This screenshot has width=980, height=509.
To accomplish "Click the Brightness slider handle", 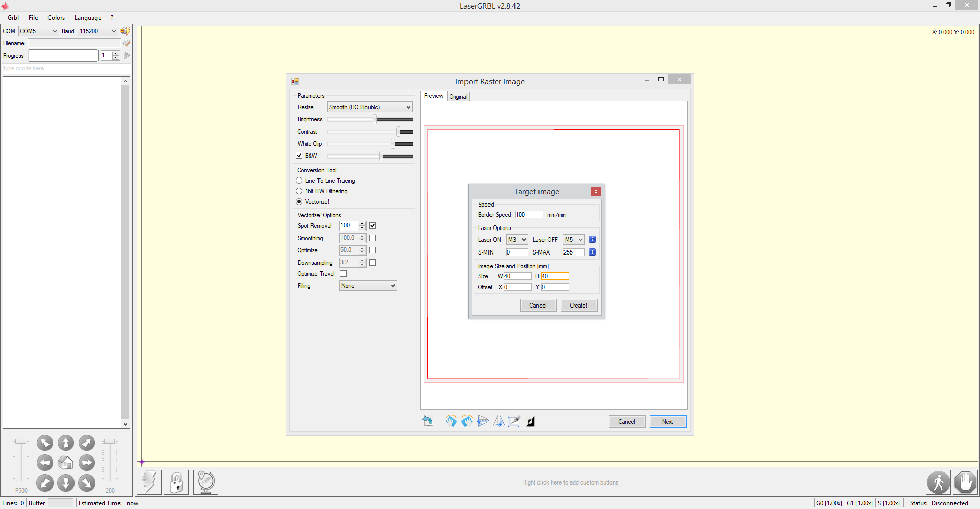I will (375, 119).
